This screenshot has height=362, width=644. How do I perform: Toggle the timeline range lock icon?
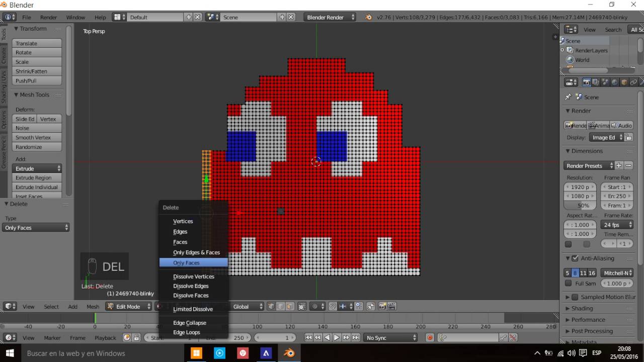136,338
